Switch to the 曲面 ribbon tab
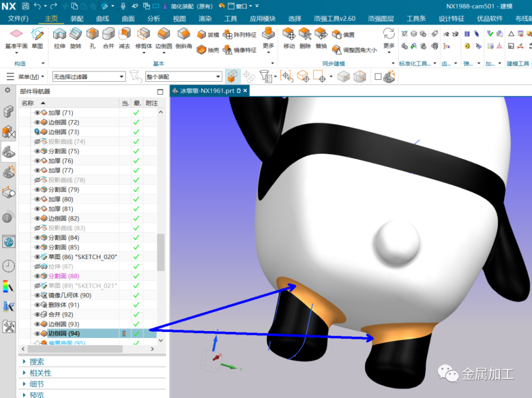This screenshot has height=398, width=532. click(x=128, y=19)
